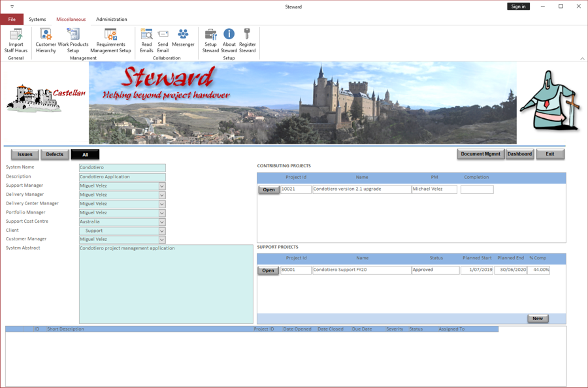Click the Sign in button
This screenshot has height=388, width=588.
[518, 7]
